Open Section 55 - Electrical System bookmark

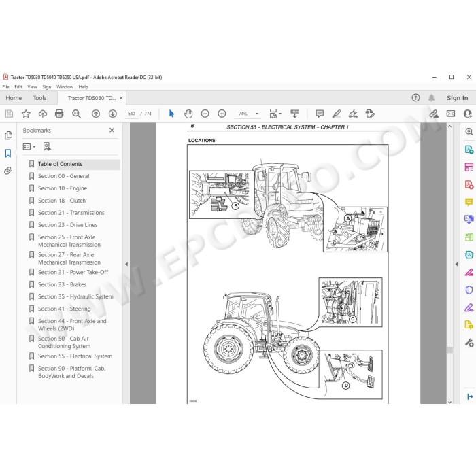[75, 356]
